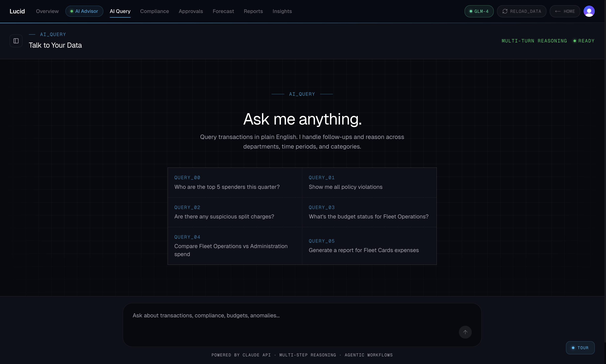
Task: Go to the Approvals tab
Action: tap(191, 11)
